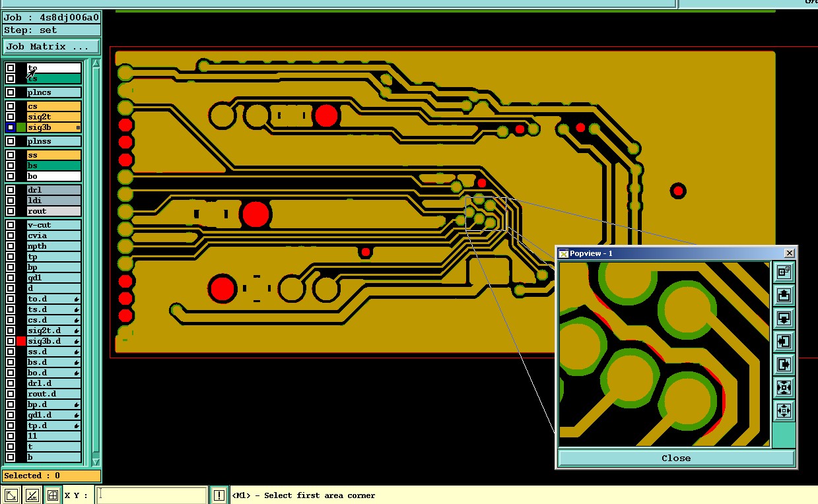Toggle the checkbox for the sig3b layer
This screenshot has width=818, height=504.
tap(11, 127)
